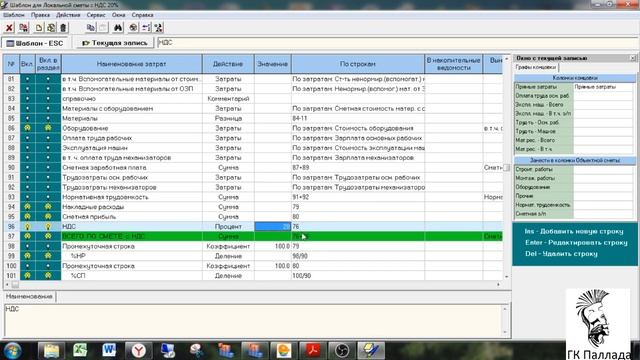Open the Действия menu
Image resolution: width=640 pixels, height=360 pixels.
pos(68,15)
